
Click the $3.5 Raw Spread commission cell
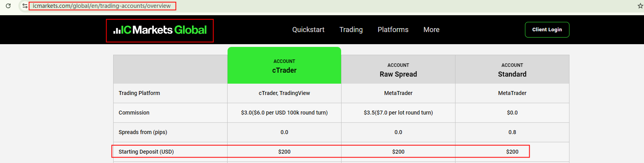(x=398, y=113)
